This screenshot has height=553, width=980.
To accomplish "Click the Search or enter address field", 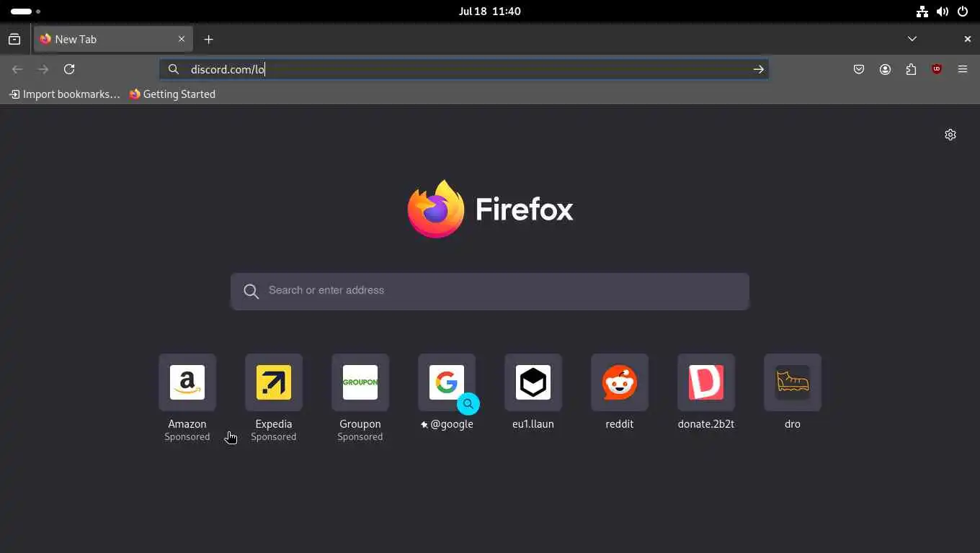I will coord(490,291).
